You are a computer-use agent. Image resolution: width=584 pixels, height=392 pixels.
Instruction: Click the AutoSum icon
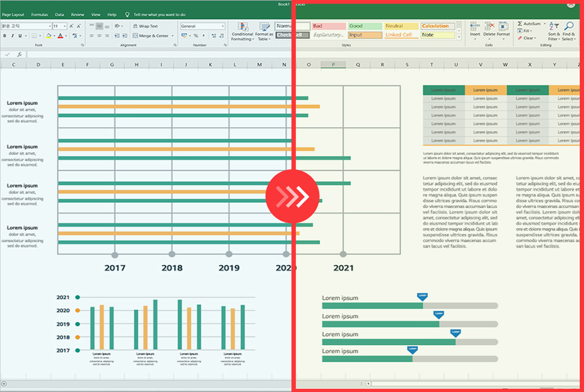coord(519,23)
